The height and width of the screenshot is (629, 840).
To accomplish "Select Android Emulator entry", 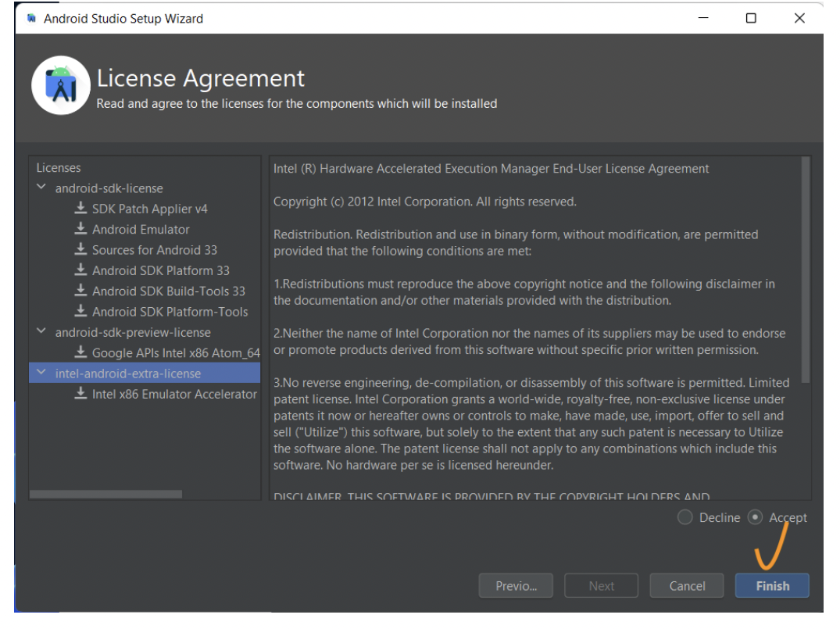I will click(141, 229).
